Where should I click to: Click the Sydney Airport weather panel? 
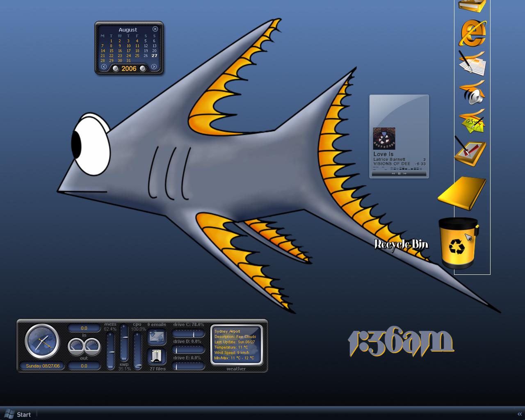tap(236, 345)
